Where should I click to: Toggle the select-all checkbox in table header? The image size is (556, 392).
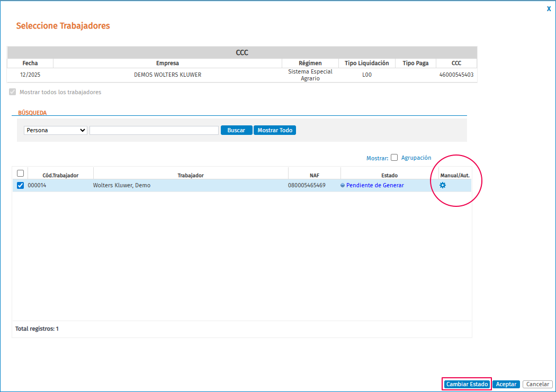tap(20, 173)
